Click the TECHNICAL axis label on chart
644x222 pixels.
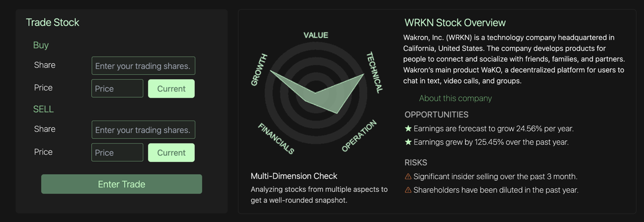[x=374, y=72]
